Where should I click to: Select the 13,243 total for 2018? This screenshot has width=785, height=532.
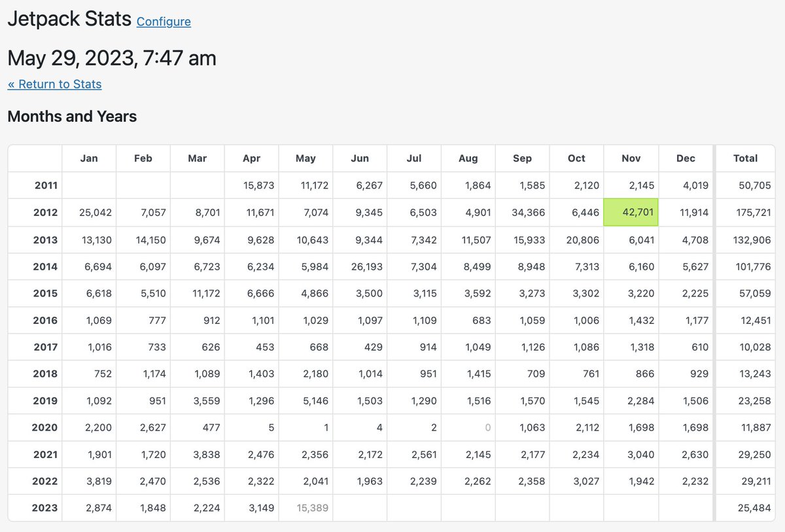tap(754, 374)
